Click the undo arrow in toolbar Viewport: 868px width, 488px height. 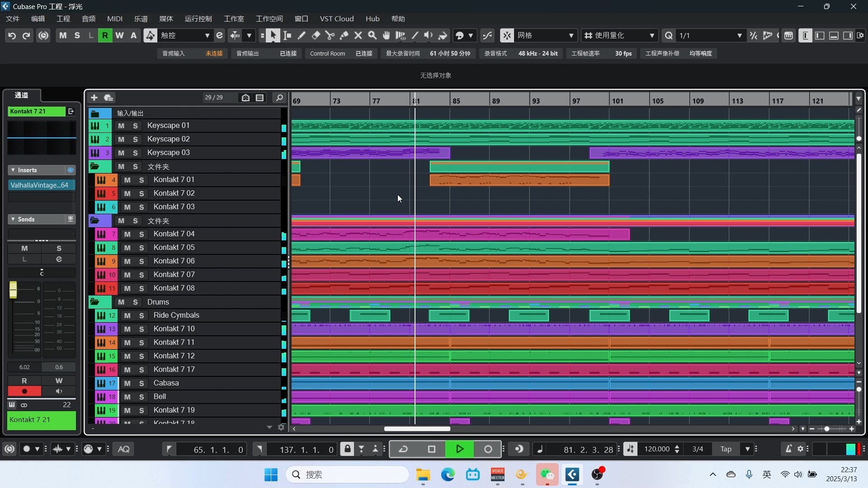click(x=12, y=35)
